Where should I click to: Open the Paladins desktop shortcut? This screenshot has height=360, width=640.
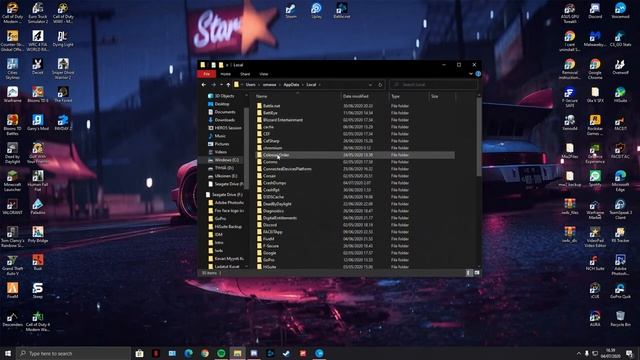coord(38,207)
